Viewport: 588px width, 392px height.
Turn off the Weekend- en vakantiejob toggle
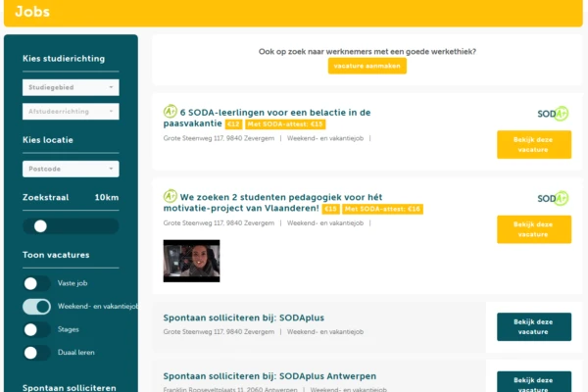click(37, 307)
